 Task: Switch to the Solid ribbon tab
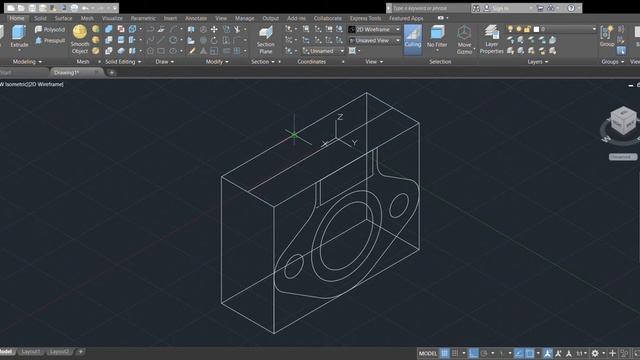pyautogui.click(x=40, y=18)
